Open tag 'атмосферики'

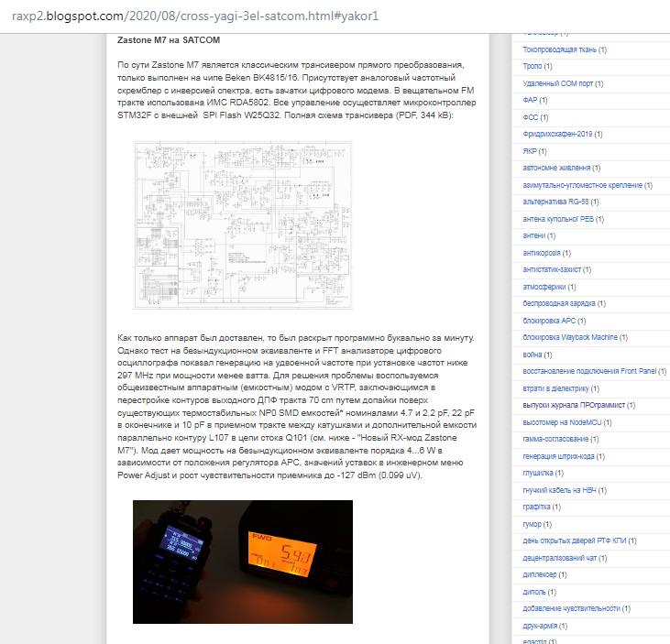pyautogui.click(x=544, y=287)
